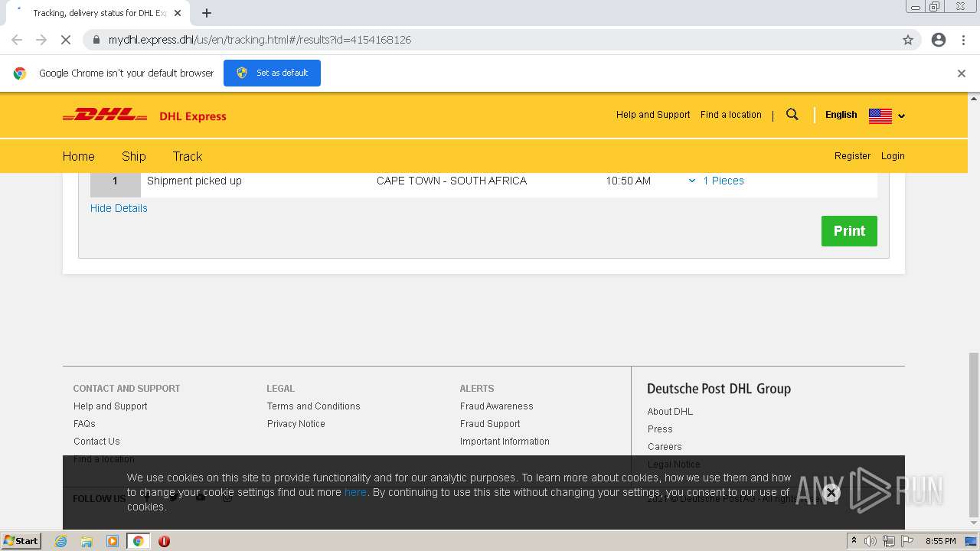Open the Home navigation tab
The image size is (980, 551).
click(x=79, y=156)
